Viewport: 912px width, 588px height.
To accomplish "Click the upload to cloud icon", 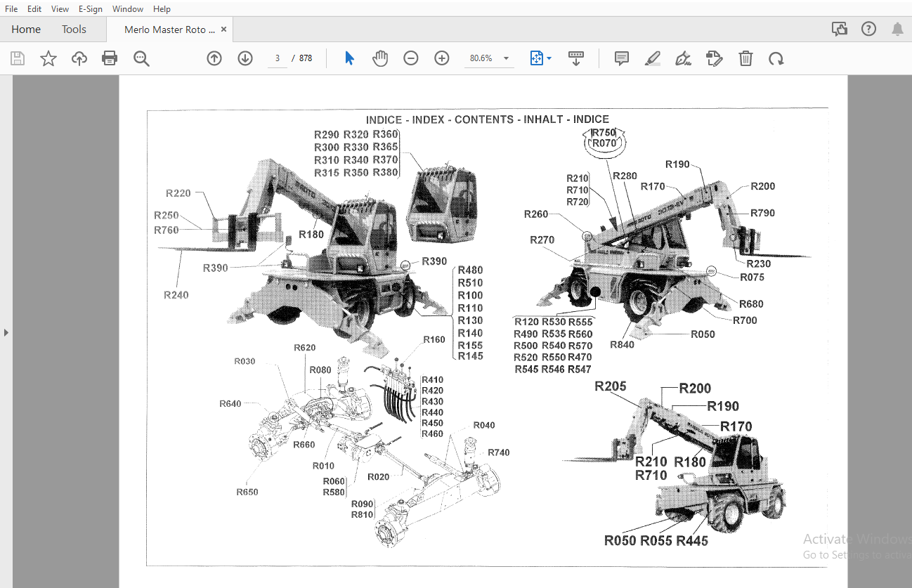I will coord(79,58).
